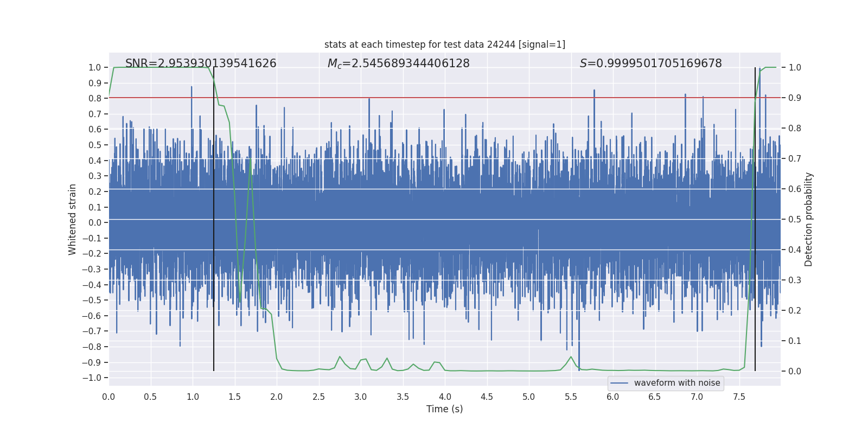Click the 'Time (s)' x-axis label
868x434 pixels.
[x=444, y=409]
